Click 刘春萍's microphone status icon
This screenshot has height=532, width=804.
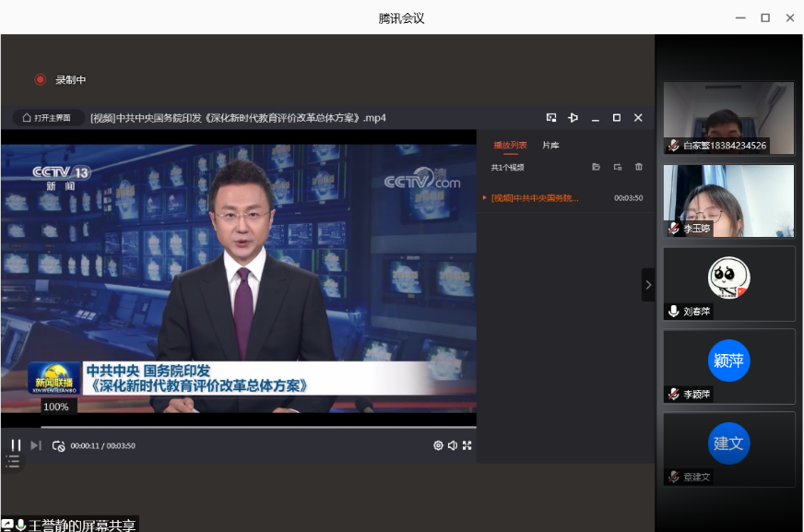(674, 312)
